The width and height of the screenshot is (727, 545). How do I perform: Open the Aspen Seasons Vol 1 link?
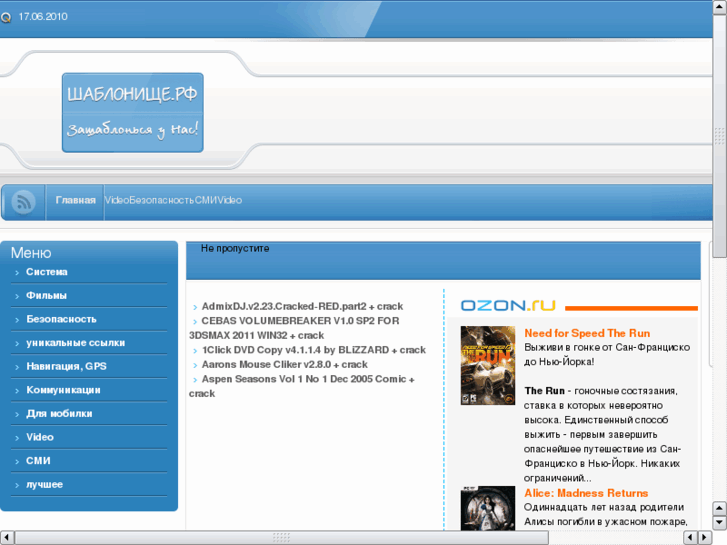[x=302, y=386]
